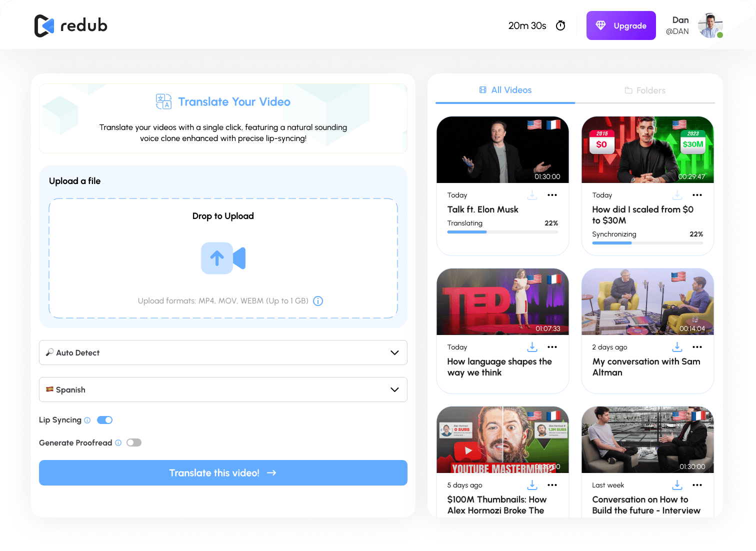Image resolution: width=756 pixels, height=551 pixels.
Task: Open more options for $100M Thumbnails
Action: tap(552, 485)
